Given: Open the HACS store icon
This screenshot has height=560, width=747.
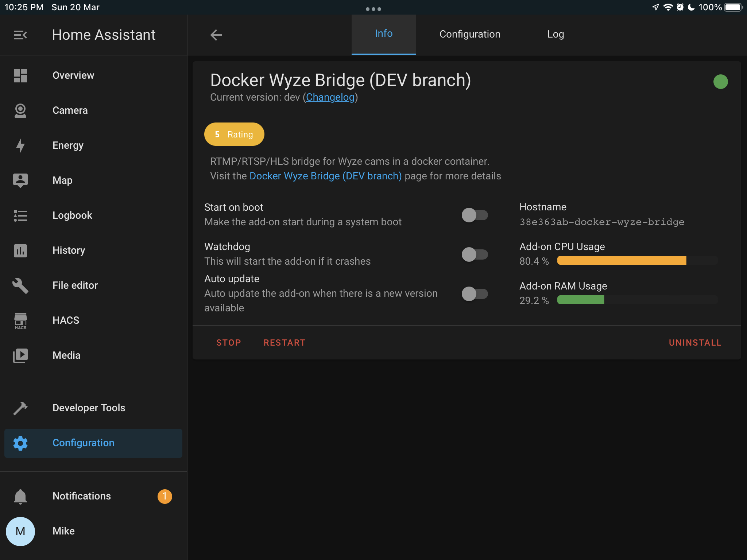Looking at the screenshot, I should coord(20,320).
